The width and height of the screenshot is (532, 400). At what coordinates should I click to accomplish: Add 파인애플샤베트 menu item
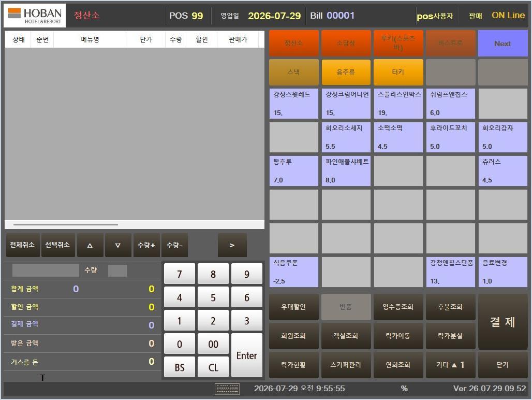346,171
